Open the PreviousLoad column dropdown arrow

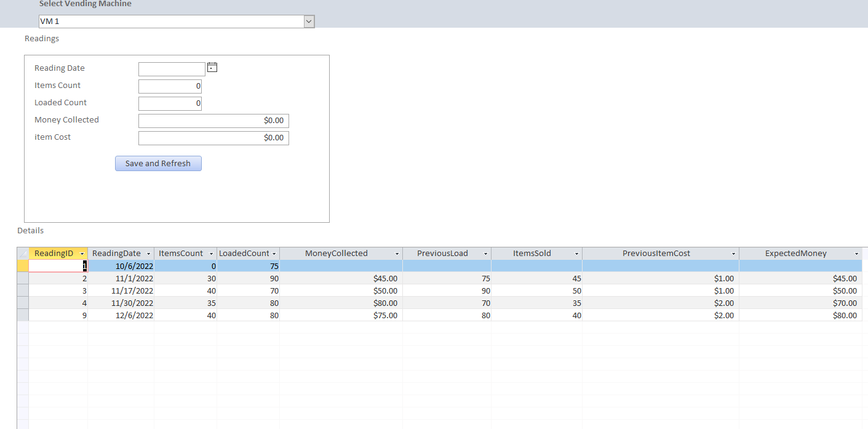486,254
